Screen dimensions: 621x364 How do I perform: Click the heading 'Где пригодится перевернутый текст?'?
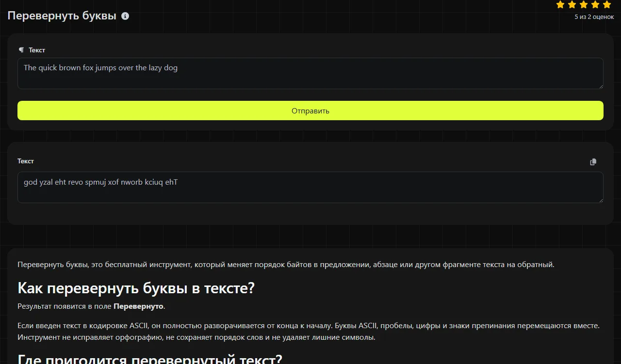coord(149,360)
